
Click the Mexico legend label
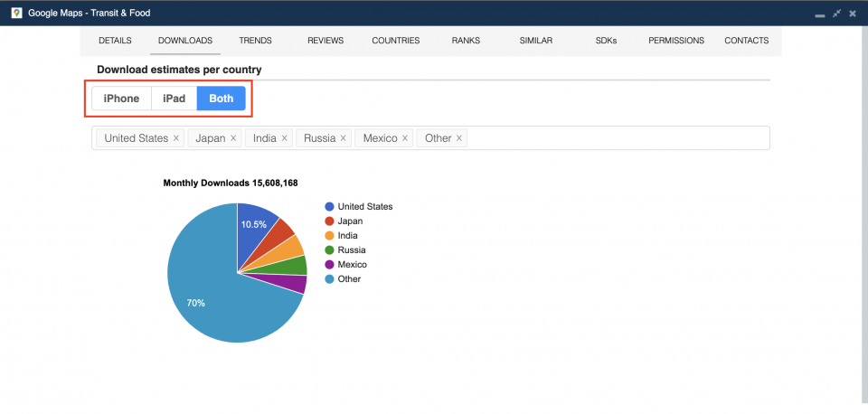pos(352,265)
